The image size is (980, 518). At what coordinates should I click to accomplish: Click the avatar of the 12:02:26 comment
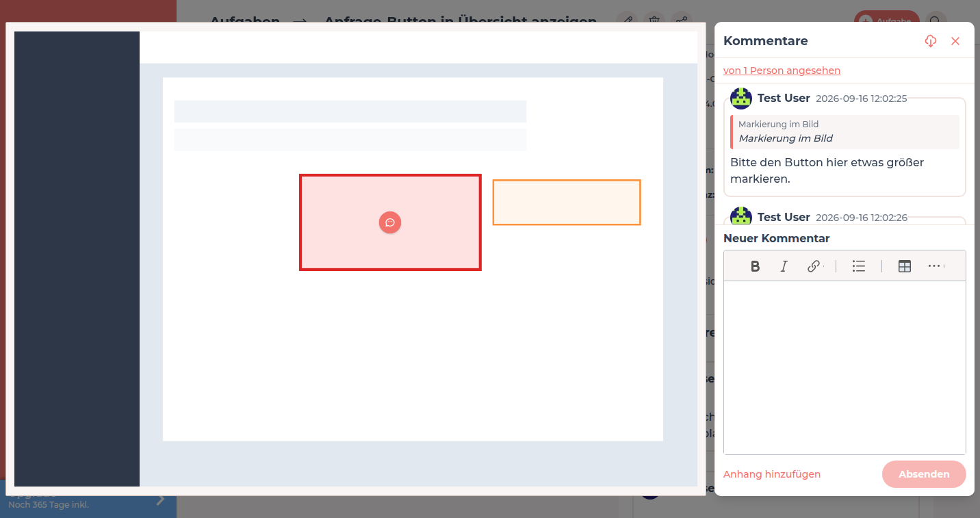point(741,216)
